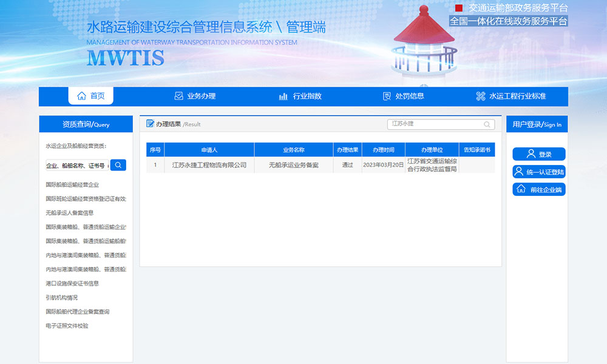Open the 无船承运人备案信息 link
The image size is (607, 364).
pos(70,213)
